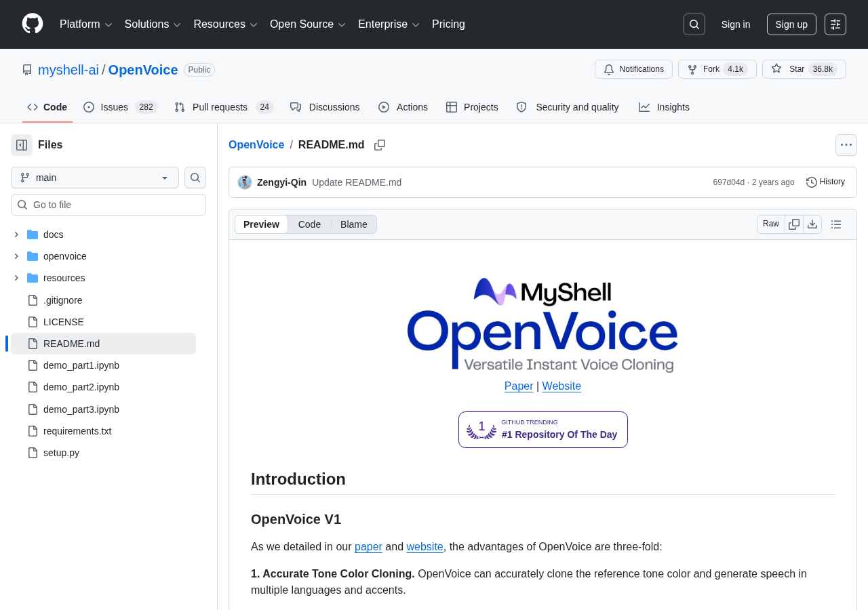Click Zengyi-Qin avatar image

[245, 182]
